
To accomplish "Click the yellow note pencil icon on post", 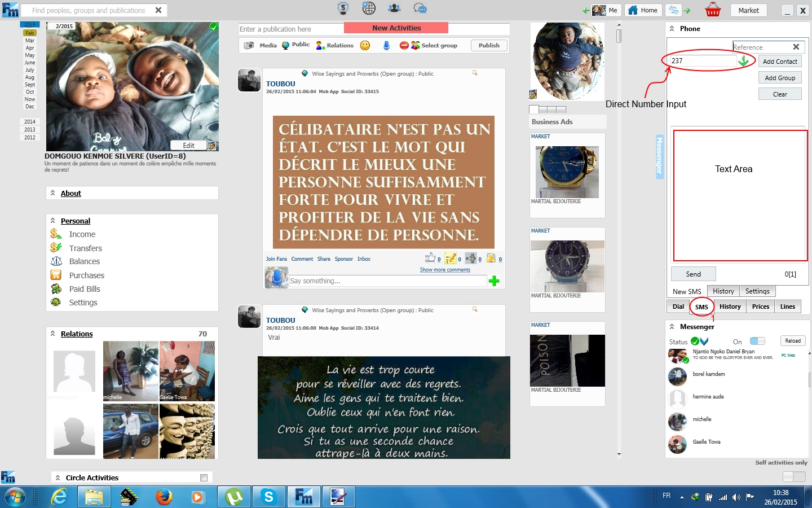I will 450,258.
